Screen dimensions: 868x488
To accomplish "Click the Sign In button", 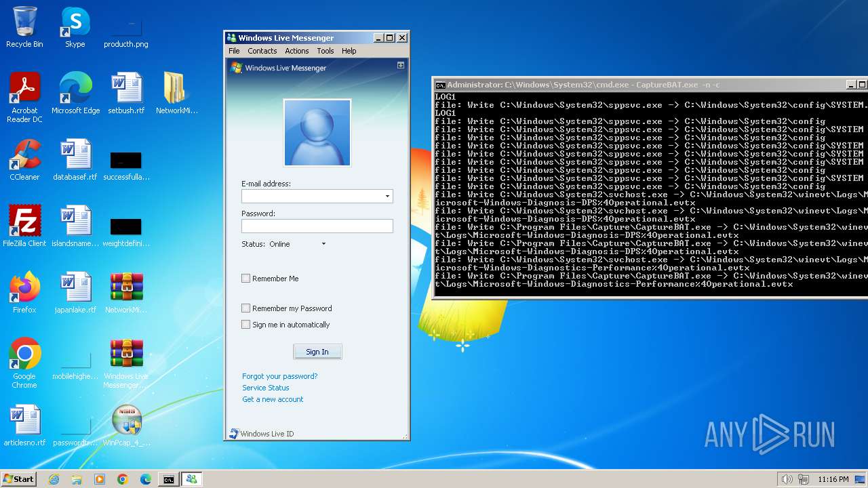I will tap(317, 352).
